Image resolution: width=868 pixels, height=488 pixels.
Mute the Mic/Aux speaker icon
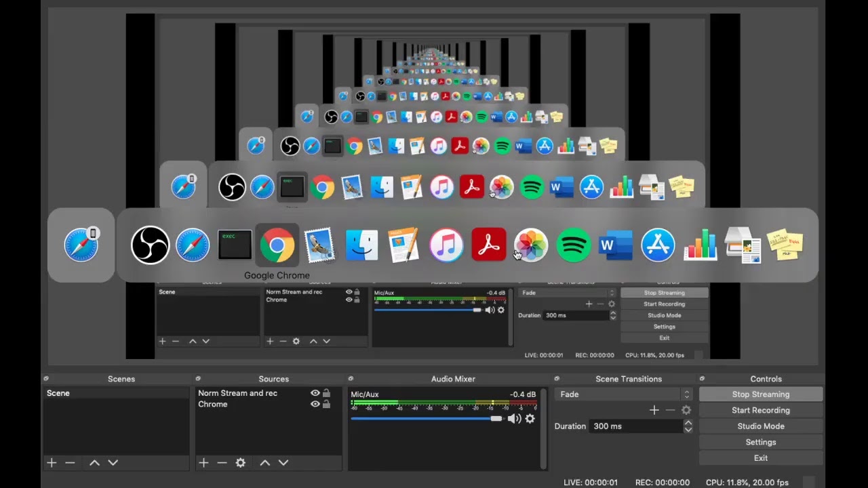[514, 419]
